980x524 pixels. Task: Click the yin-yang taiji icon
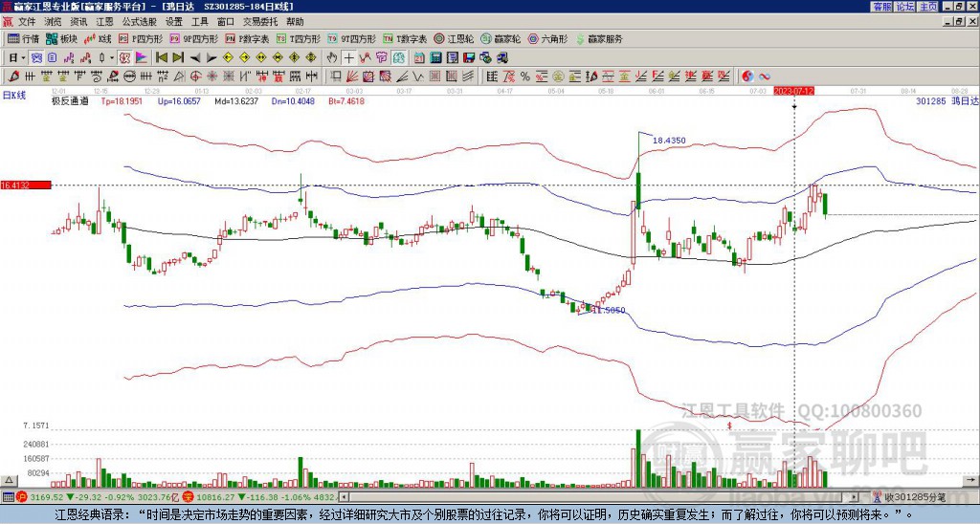[746, 76]
